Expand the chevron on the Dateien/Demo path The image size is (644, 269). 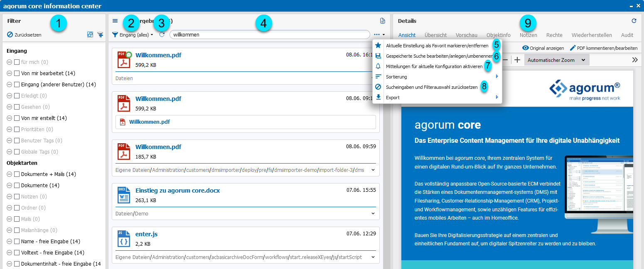[373, 213]
